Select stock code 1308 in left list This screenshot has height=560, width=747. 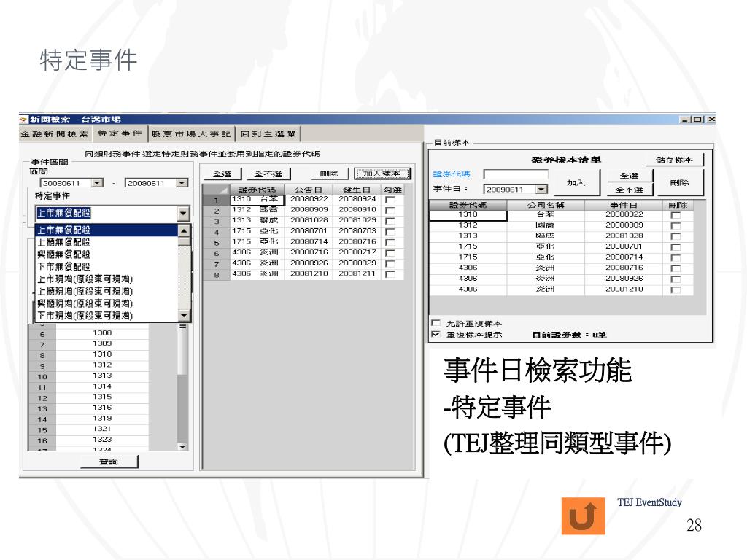[102, 332]
